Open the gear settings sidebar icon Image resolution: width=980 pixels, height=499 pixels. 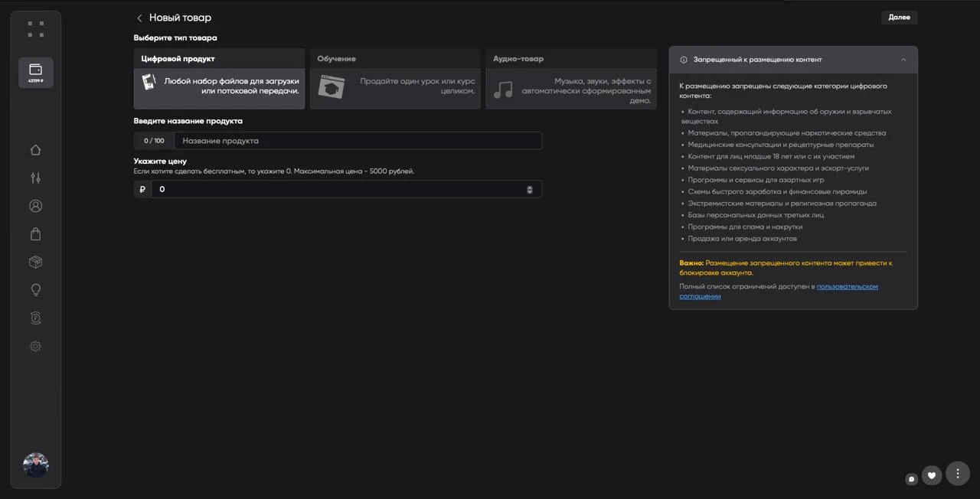click(35, 347)
